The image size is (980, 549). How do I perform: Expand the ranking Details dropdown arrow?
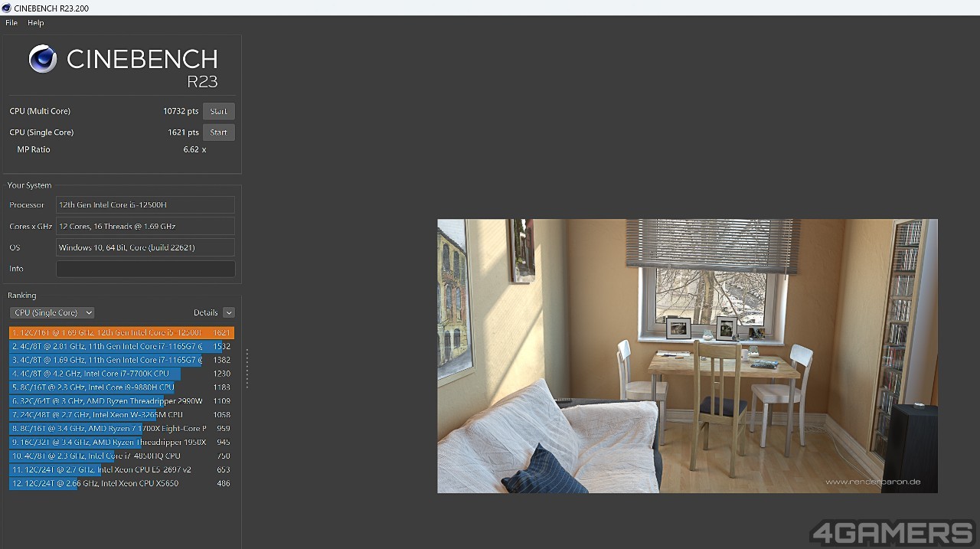(x=229, y=312)
